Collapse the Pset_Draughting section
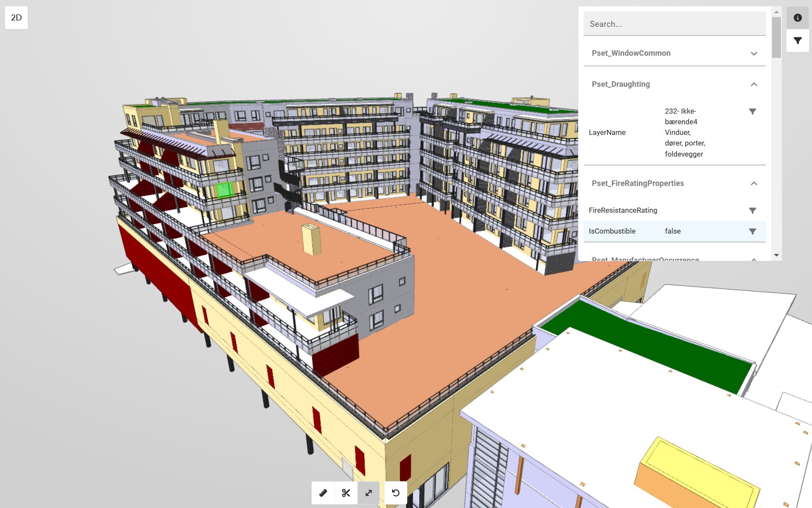 pyautogui.click(x=754, y=84)
